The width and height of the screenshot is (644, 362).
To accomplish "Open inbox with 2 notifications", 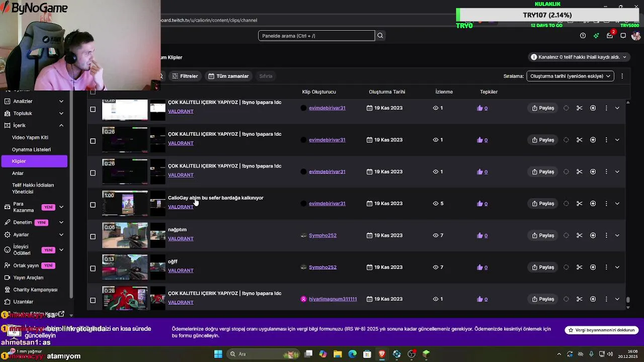I will (610, 35).
